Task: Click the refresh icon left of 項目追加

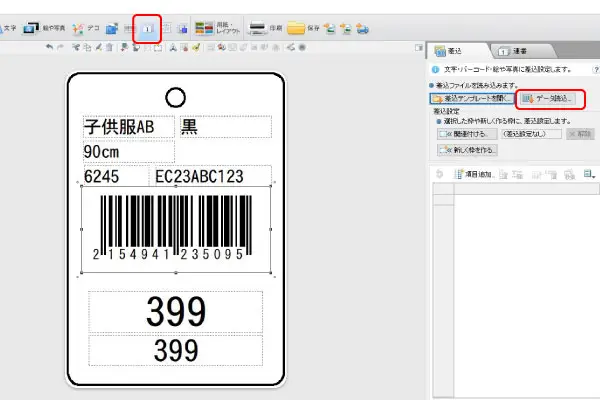Action: 440,174
